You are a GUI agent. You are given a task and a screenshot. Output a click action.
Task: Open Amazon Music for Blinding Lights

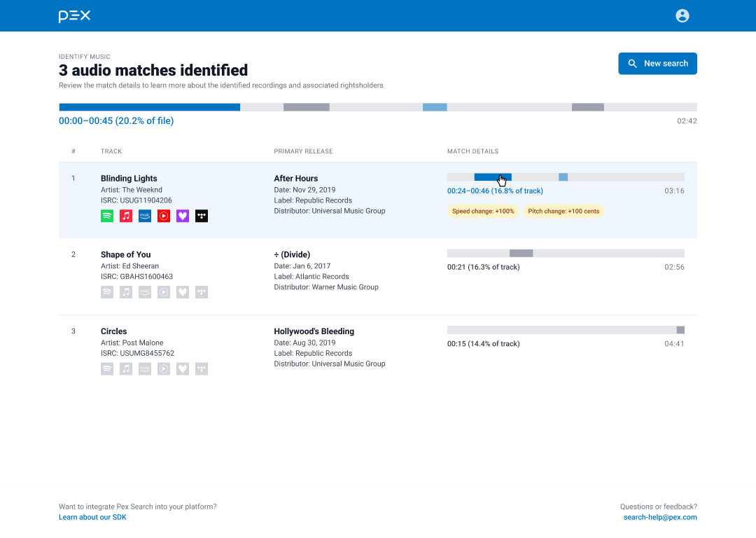click(144, 216)
